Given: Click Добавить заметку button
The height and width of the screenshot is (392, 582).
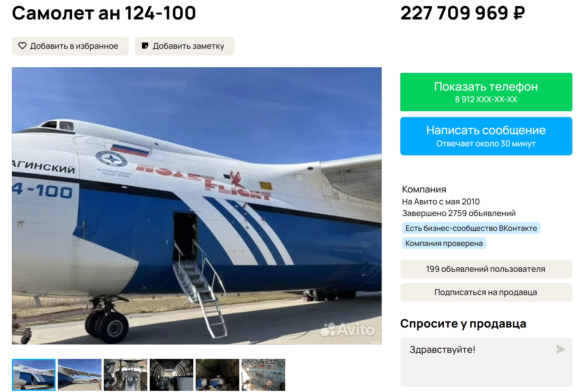Looking at the screenshot, I should coord(185,46).
